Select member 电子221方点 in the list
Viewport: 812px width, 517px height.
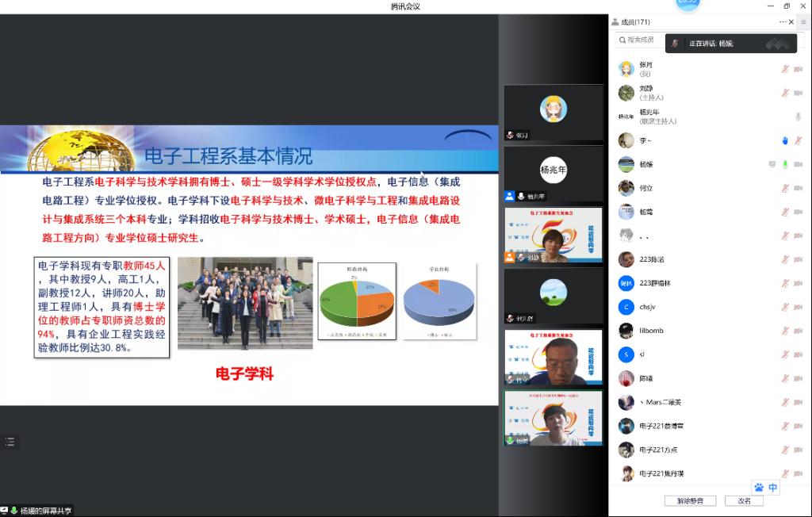(658, 450)
